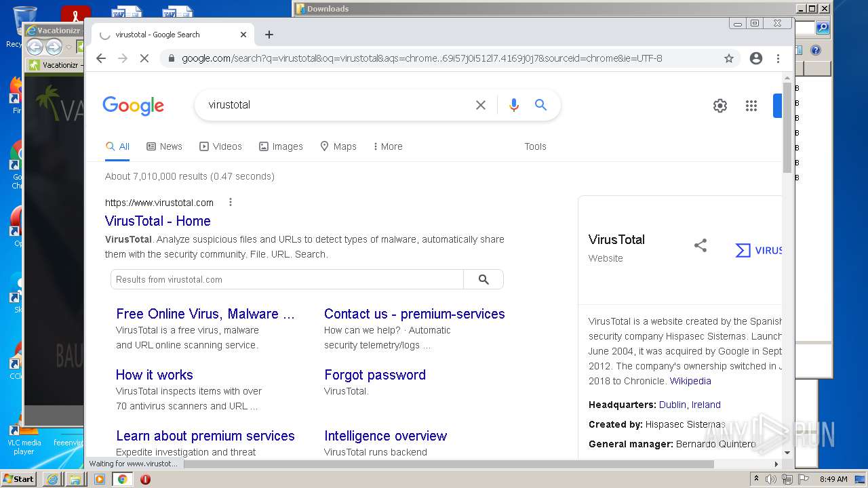This screenshot has width=868, height=488.
Task: Open help icon in the Downloads window
Action: click(816, 50)
